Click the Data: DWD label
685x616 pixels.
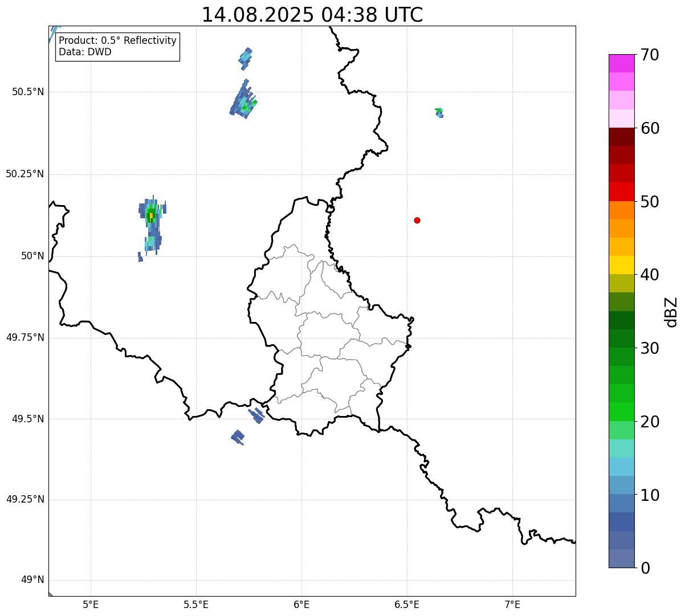click(85, 52)
